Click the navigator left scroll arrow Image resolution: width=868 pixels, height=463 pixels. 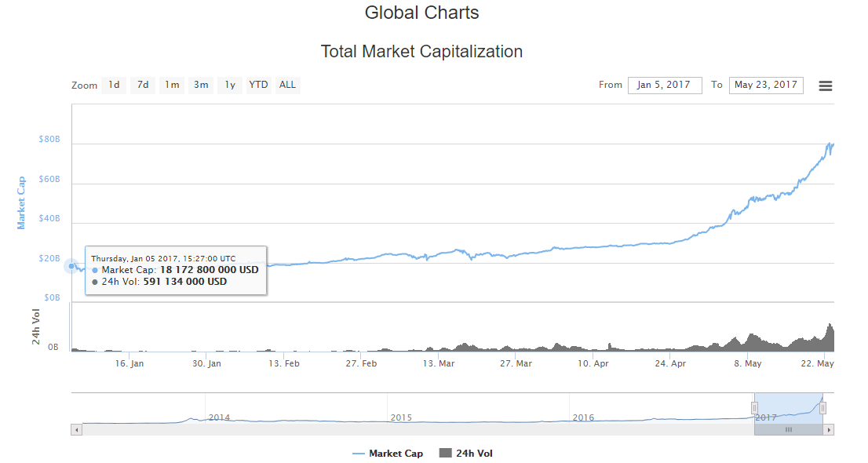tap(76, 430)
